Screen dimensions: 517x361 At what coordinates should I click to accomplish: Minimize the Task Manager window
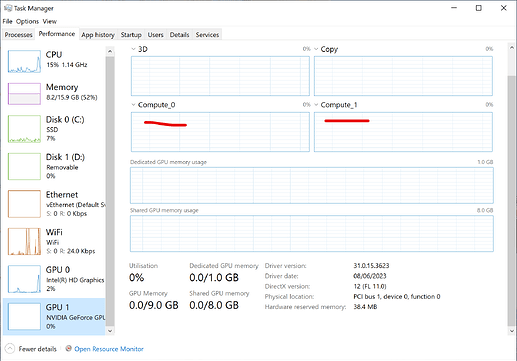(454, 8)
